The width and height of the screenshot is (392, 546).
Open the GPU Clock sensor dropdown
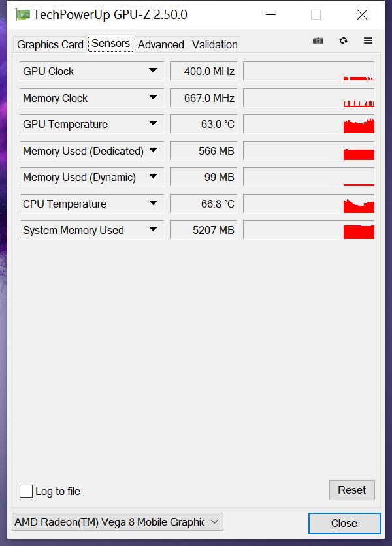tap(154, 71)
